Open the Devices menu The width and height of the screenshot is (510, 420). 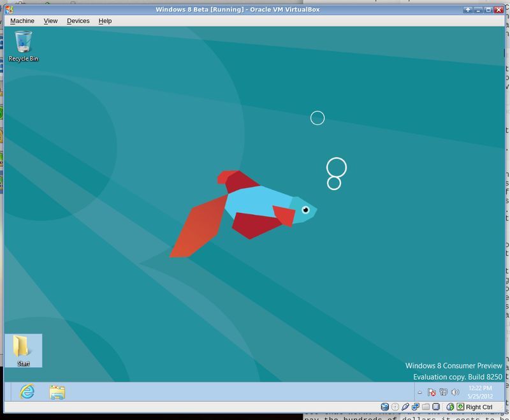[x=78, y=21]
